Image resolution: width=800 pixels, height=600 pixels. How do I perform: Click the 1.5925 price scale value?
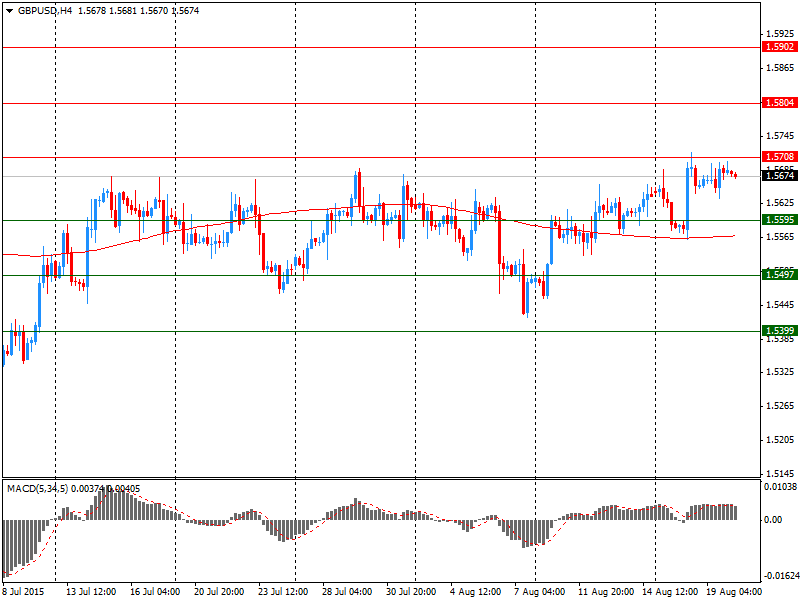(x=781, y=34)
